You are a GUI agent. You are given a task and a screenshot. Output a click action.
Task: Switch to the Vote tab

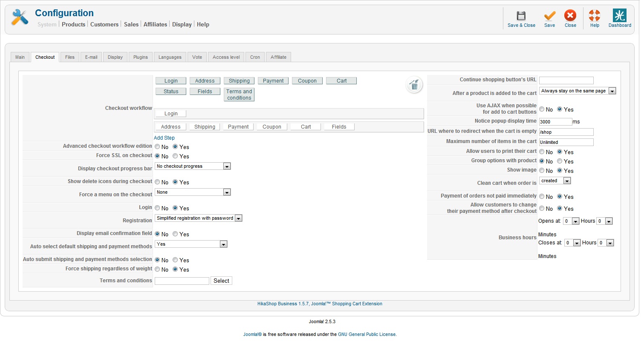pyautogui.click(x=197, y=57)
